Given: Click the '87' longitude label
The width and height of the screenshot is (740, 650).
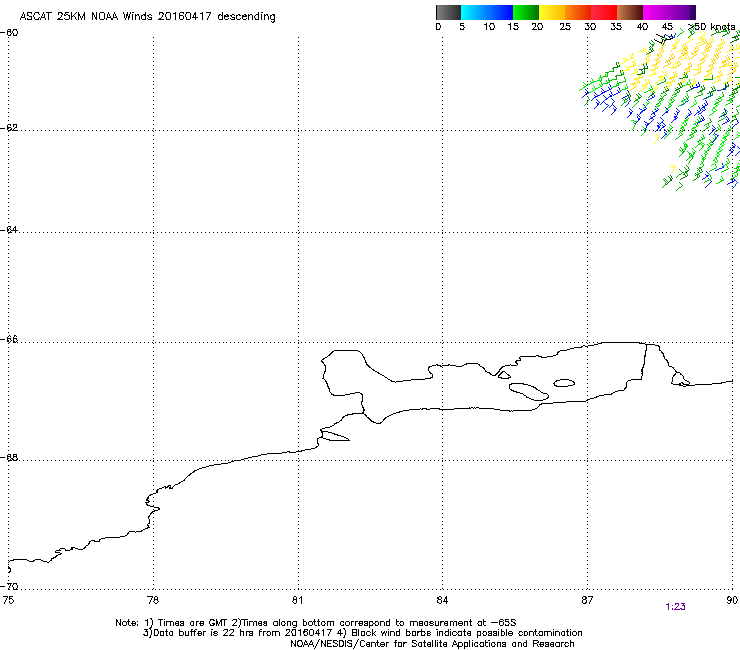Looking at the screenshot, I should [x=587, y=600].
